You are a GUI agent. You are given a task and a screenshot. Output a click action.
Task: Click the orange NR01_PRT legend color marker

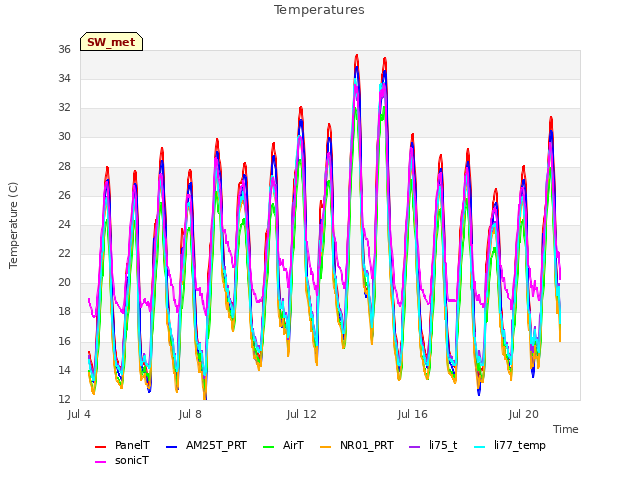click(x=326, y=447)
